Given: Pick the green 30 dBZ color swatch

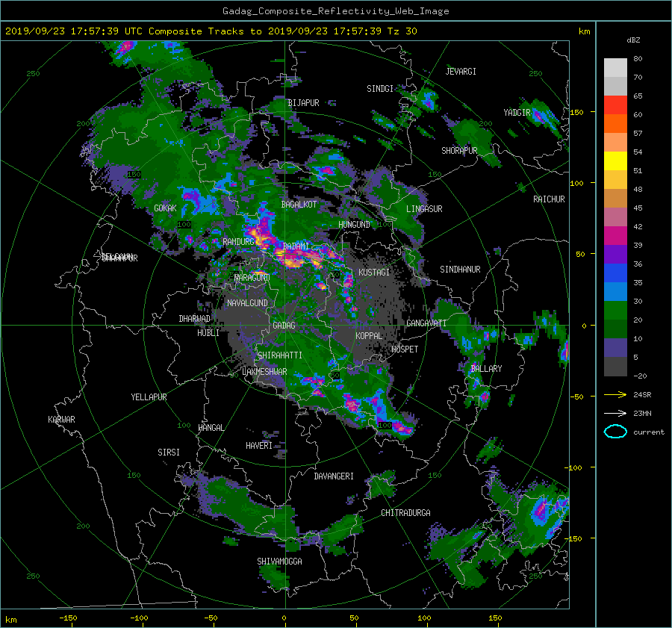Looking at the screenshot, I should click(x=615, y=310).
